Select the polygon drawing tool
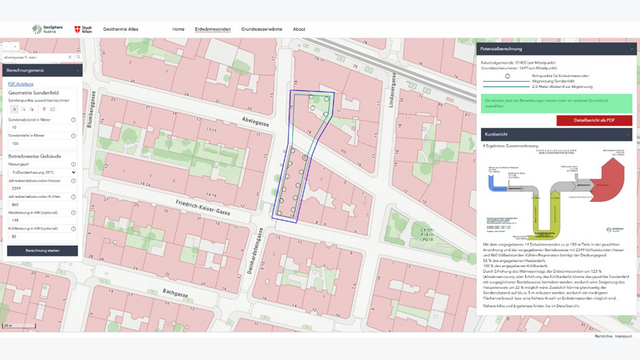 [53, 109]
